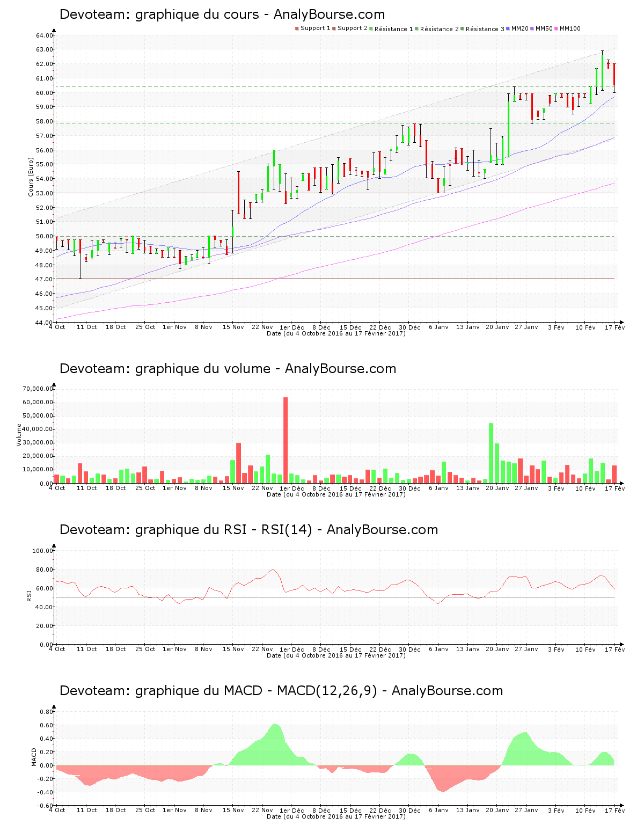Select the Support 2 legend label
Viewport: 644px width, 832px height.
coord(353,28)
